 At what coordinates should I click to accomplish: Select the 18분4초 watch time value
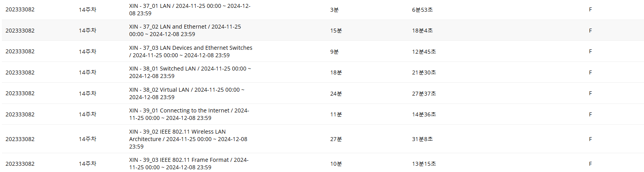click(422, 31)
